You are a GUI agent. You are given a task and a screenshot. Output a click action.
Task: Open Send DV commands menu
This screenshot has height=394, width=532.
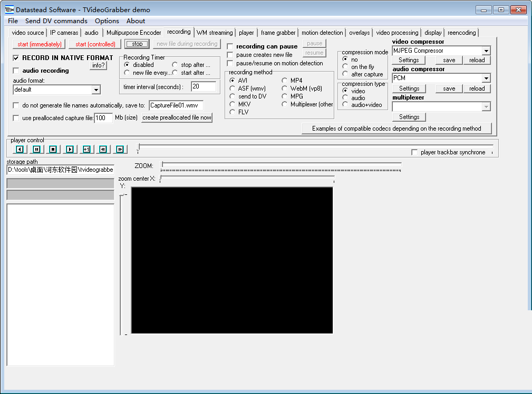click(x=56, y=21)
